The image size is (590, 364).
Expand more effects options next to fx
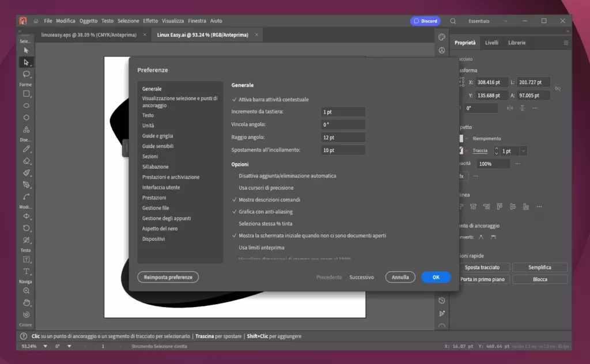[x=475, y=176]
